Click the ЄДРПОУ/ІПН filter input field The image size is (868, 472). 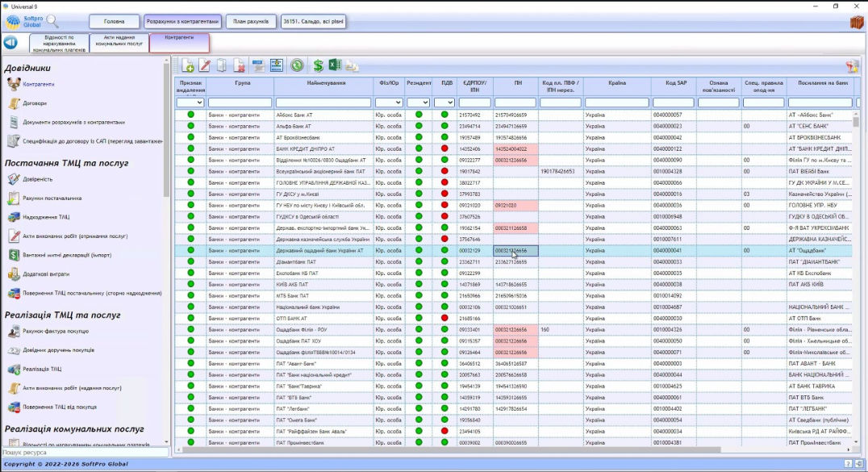click(x=474, y=102)
